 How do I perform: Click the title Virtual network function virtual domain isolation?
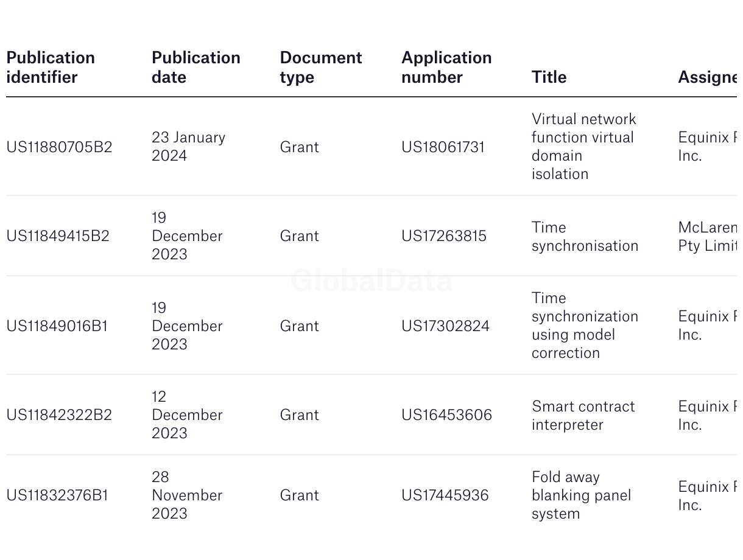click(x=584, y=146)
